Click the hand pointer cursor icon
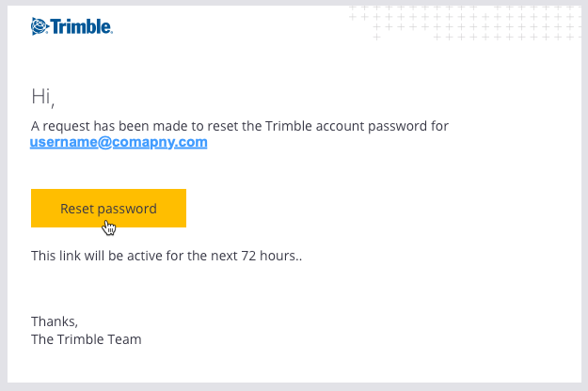This screenshot has height=391, width=588. (x=109, y=227)
